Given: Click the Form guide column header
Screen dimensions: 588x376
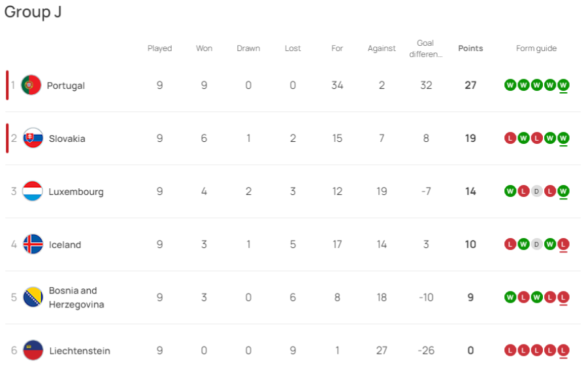Looking at the screenshot, I should pyautogui.click(x=536, y=48).
